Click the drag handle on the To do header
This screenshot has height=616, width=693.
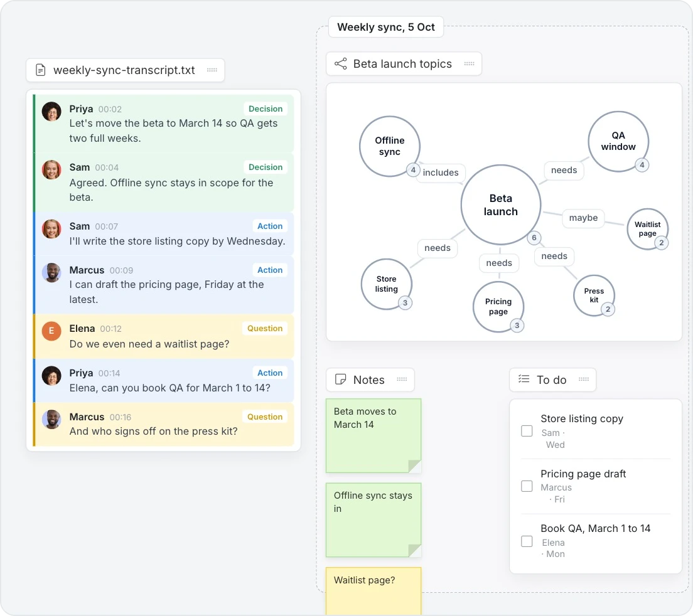(583, 380)
